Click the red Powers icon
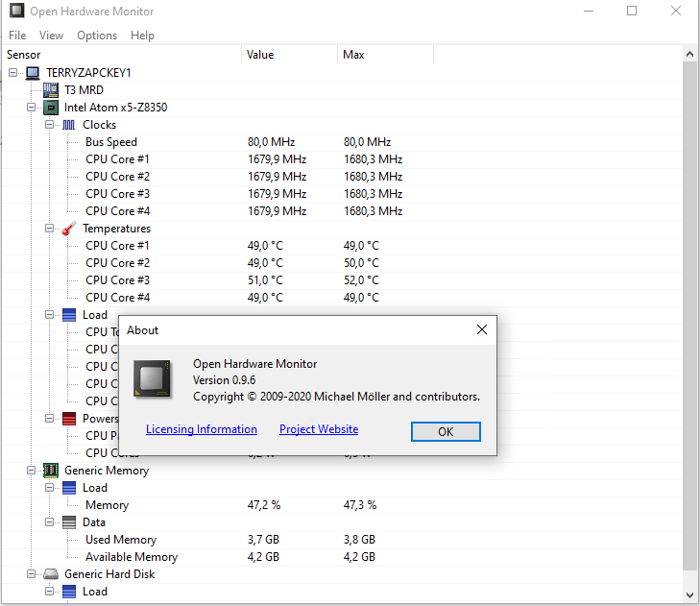The image size is (700, 606). [x=69, y=419]
